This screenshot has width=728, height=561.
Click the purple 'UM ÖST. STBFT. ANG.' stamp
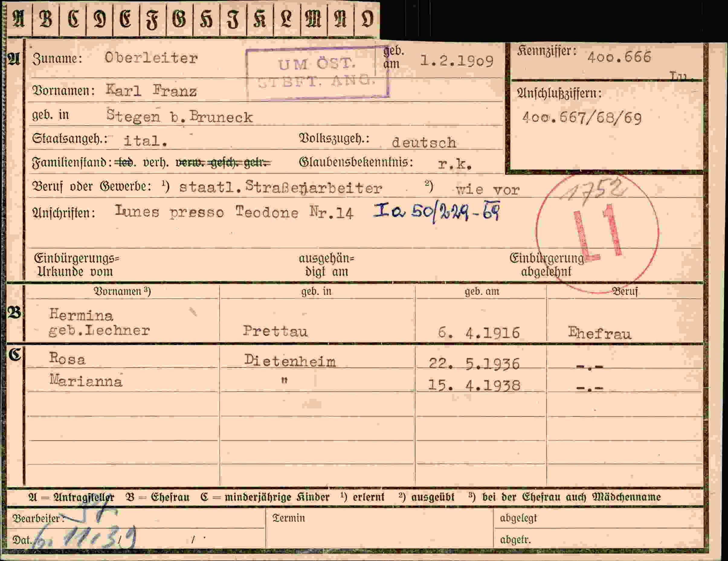317,73
